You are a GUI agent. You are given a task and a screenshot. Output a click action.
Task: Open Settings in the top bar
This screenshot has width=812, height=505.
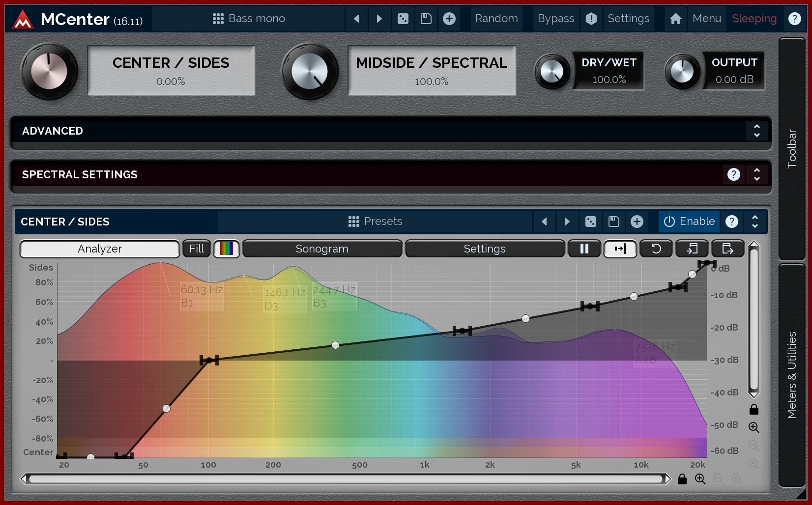tap(628, 19)
